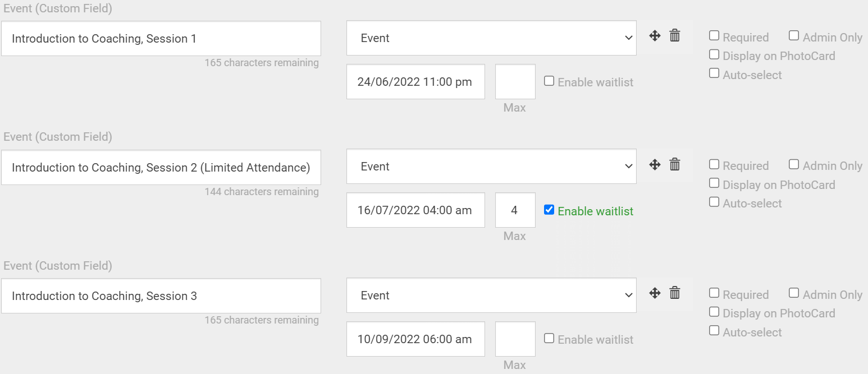The height and width of the screenshot is (374, 868).
Task: Click the Max field containing 4
Action: [515, 210]
